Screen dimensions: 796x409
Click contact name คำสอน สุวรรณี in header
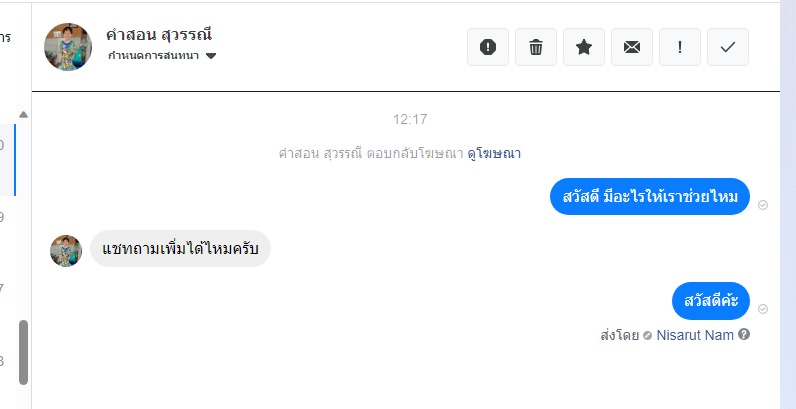coord(159,34)
